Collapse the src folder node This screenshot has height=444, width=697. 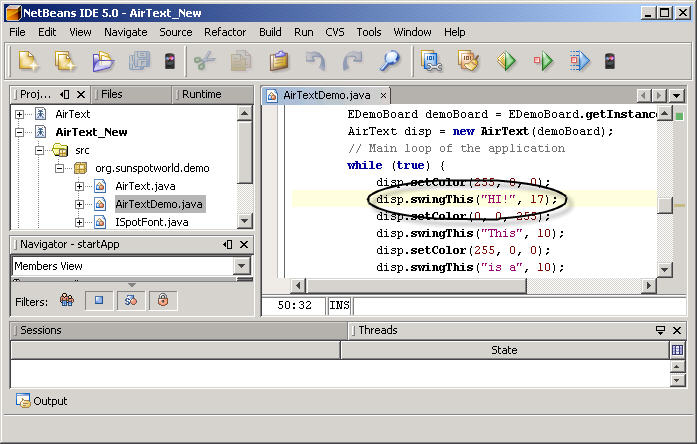[x=40, y=151]
